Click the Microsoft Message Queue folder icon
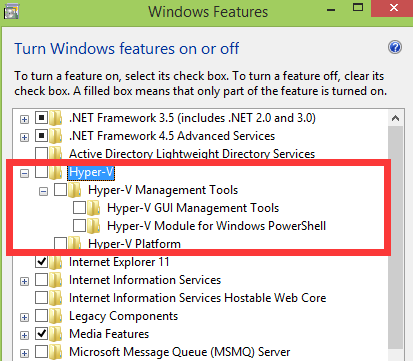This screenshot has width=413, height=361. coord(56,352)
